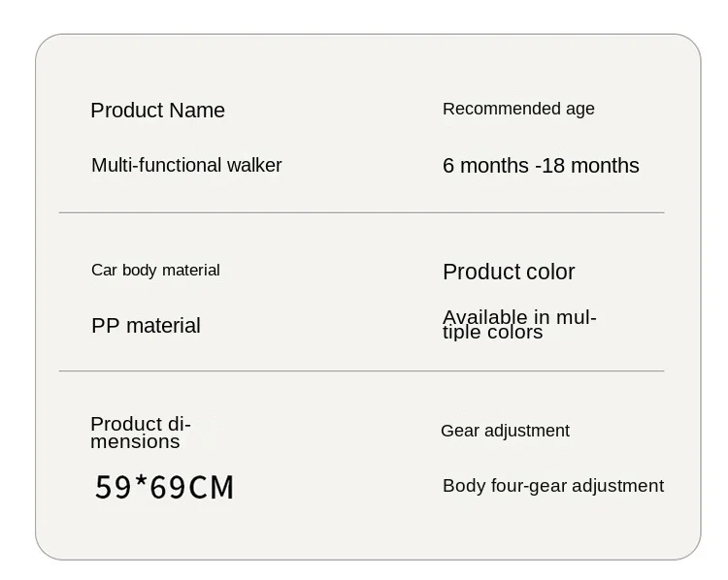Click the Recommended age label

(518, 109)
